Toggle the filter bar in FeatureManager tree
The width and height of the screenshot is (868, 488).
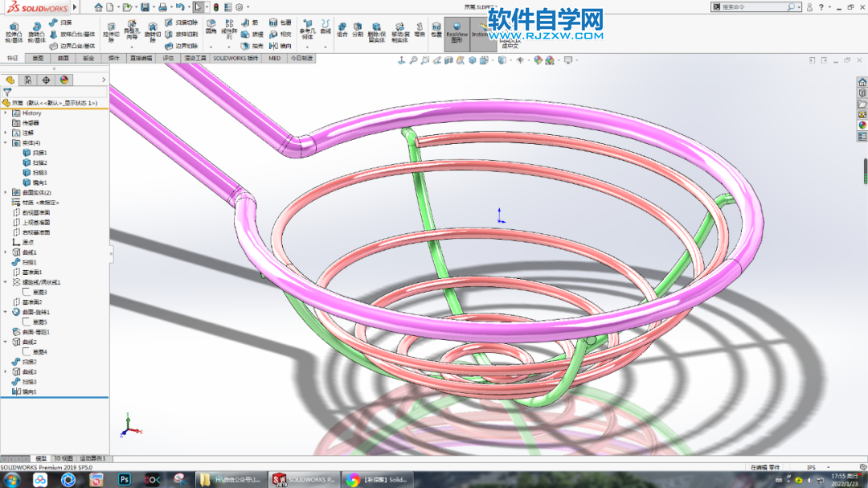click(x=8, y=90)
